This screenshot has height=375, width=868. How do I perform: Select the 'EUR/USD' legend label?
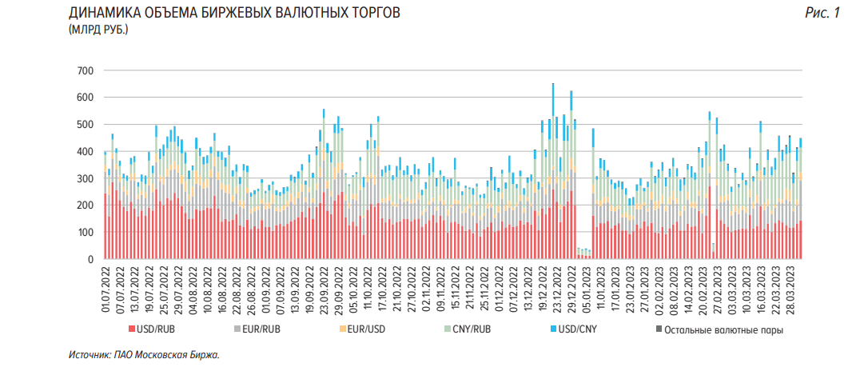click(365, 329)
